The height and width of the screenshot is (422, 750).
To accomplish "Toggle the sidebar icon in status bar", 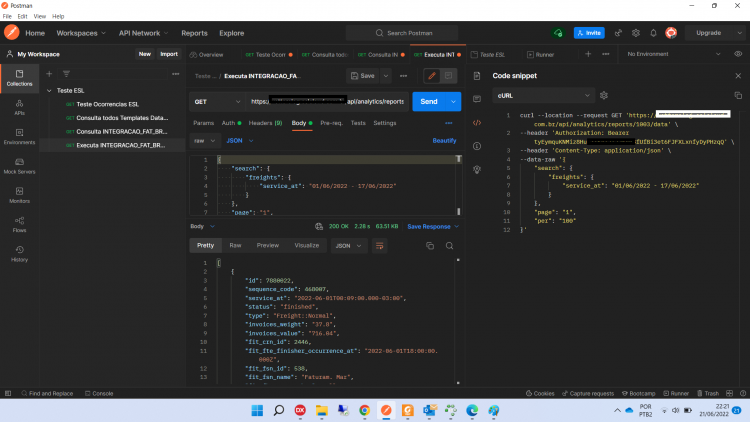I will pos(8,393).
